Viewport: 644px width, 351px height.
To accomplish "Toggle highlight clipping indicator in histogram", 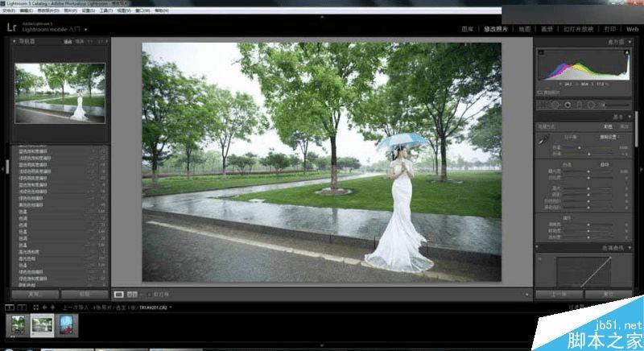I will coord(627,52).
